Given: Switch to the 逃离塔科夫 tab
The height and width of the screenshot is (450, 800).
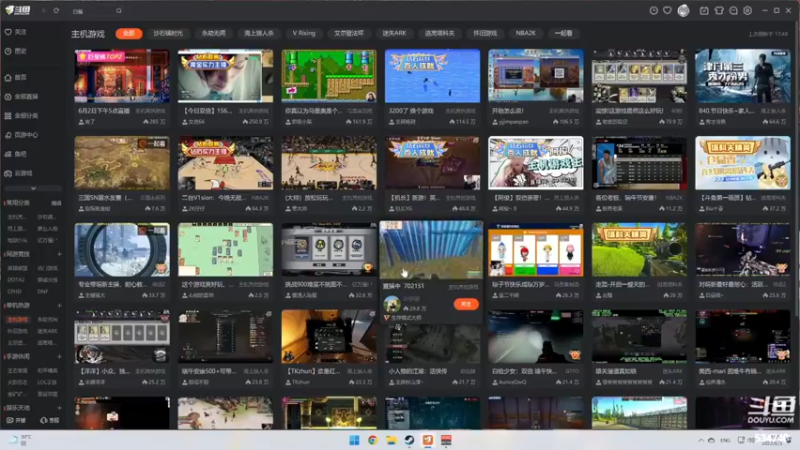Looking at the screenshot, I should (439, 33).
